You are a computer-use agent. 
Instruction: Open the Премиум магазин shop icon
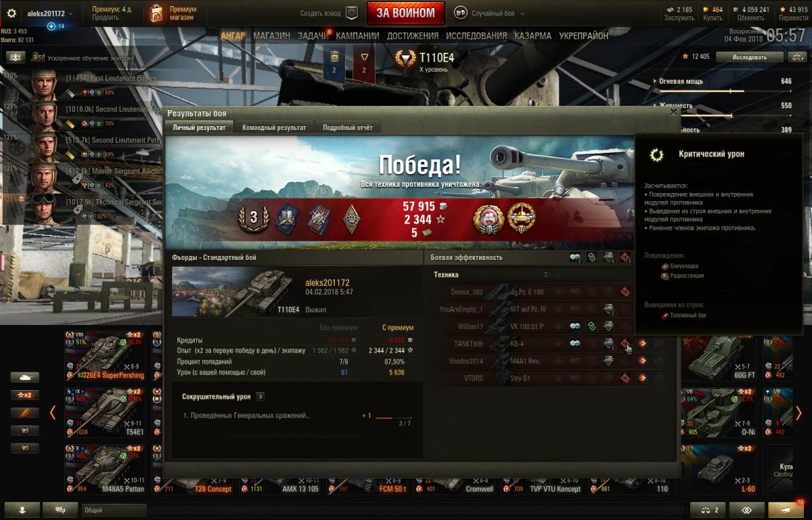tap(156, 13)
